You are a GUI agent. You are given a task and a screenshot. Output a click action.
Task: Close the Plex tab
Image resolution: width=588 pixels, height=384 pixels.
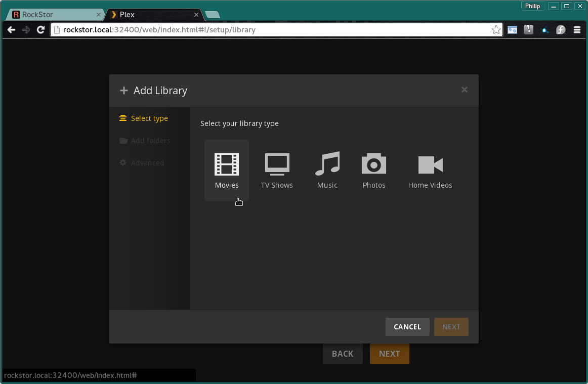click(196, 15)
